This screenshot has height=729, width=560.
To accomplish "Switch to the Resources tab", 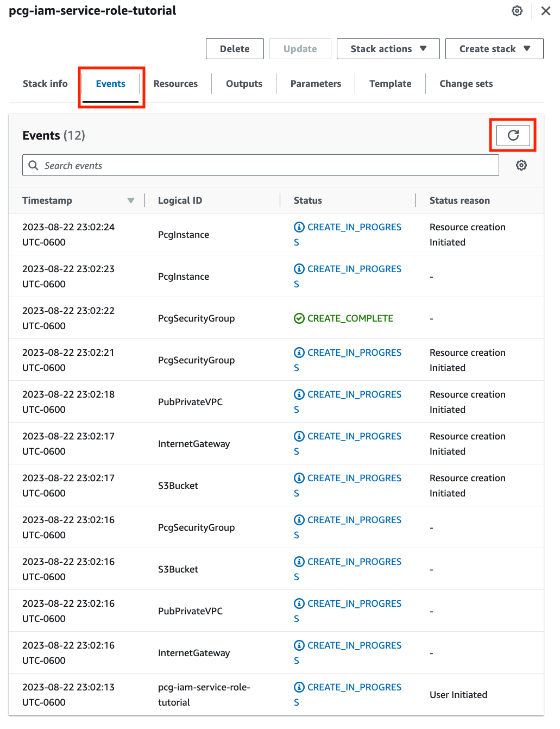I will (175, 84).
